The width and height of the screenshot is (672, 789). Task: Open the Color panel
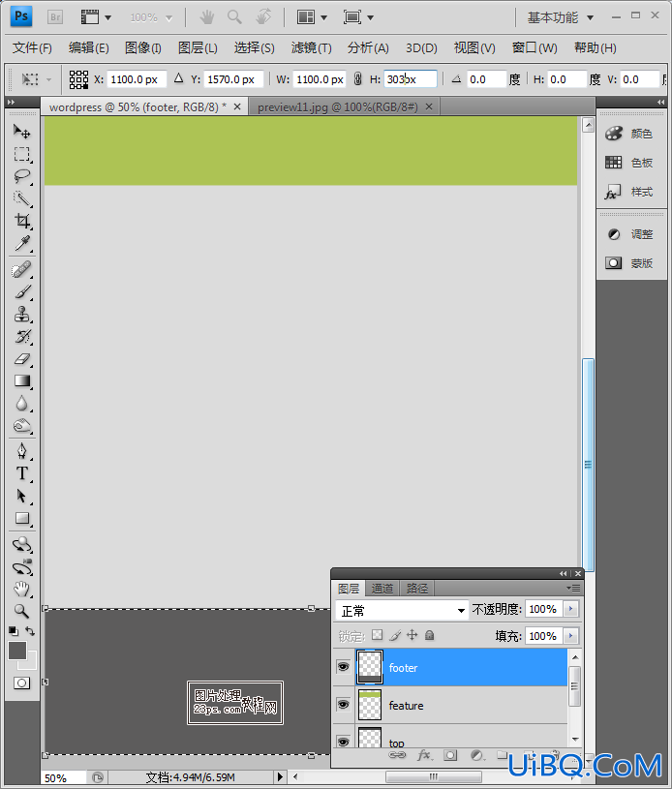tap(628, 134)
